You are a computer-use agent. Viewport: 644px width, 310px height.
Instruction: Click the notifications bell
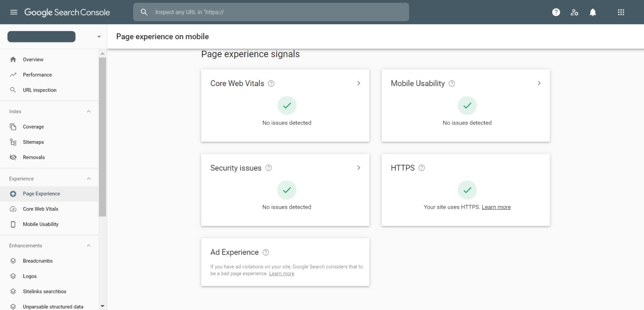click(x=592, y=12)
